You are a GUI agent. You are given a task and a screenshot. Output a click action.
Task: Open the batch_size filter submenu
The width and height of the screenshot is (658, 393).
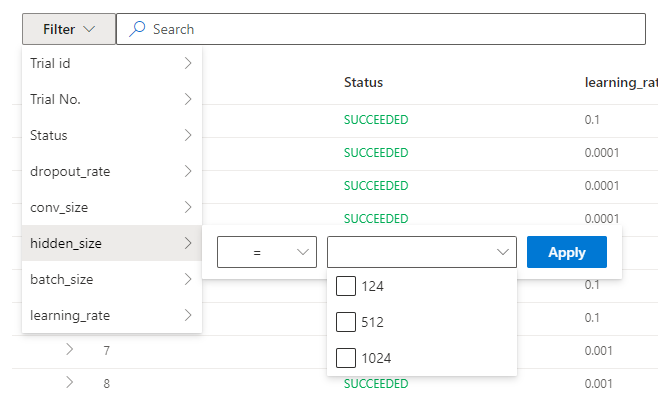[x=112, y=279]
